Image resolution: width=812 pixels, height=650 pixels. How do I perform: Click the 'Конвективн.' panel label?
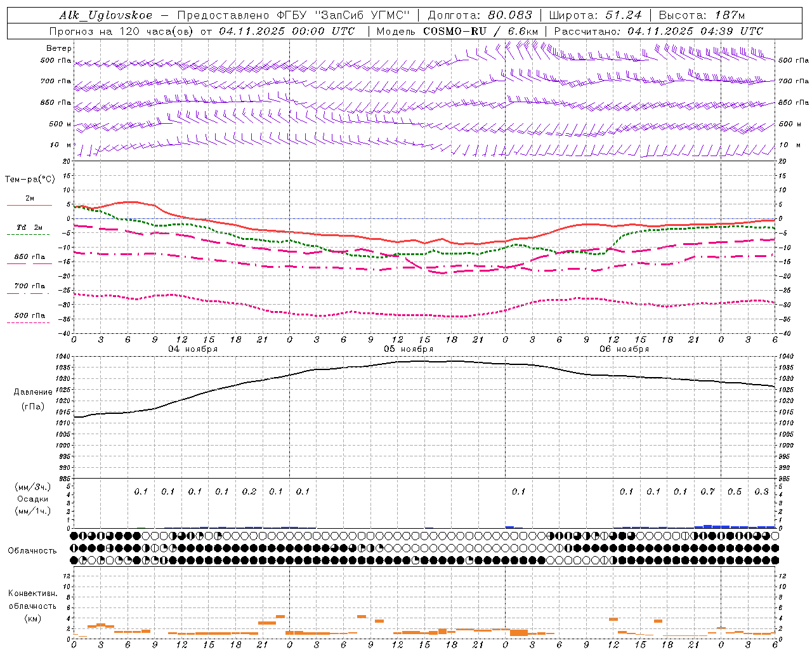coord(33,593)
